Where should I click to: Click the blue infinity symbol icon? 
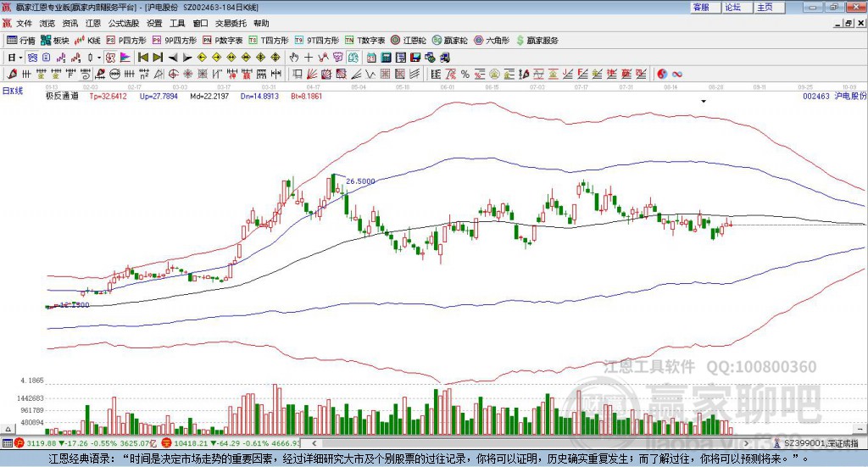click(677, 74)
